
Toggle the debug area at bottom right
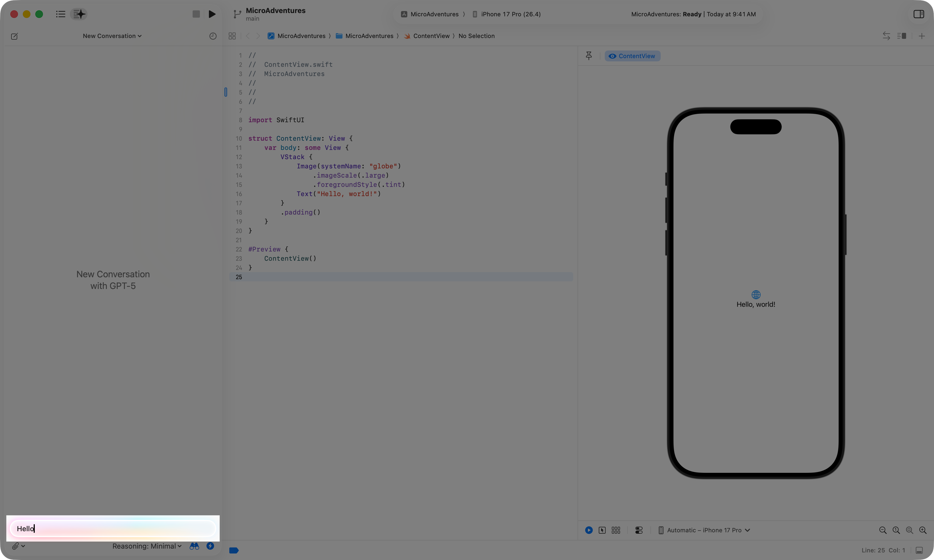point(919,550)
